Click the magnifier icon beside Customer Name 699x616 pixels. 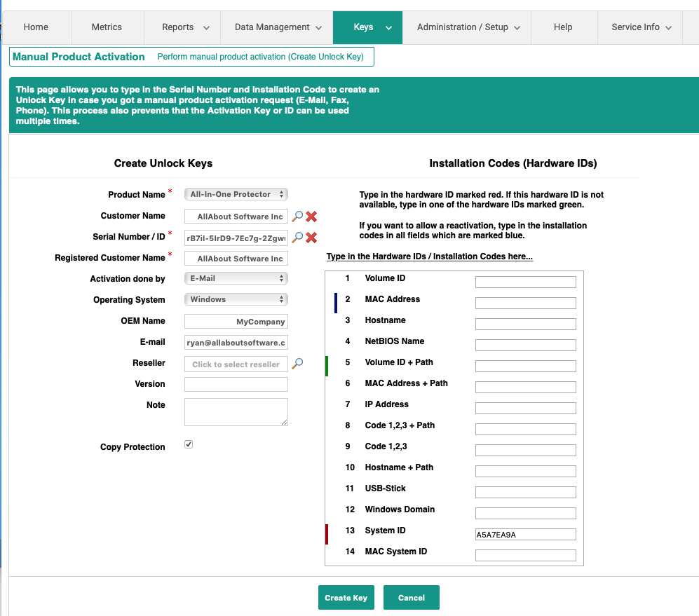pos(297,217)
